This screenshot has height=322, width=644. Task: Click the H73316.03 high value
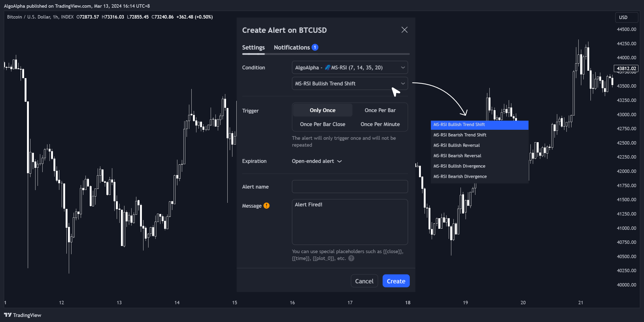click(x=113, y=17)
